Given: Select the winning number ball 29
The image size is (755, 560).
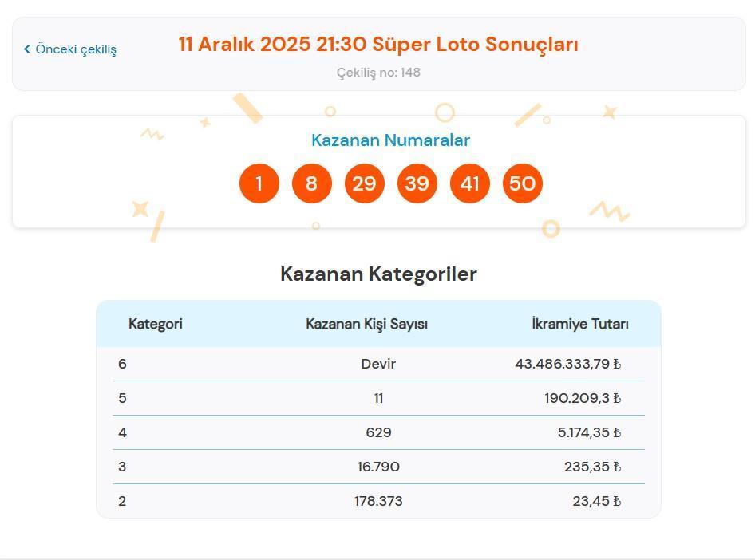Looking at the screenshot, I should pos(364,183).
